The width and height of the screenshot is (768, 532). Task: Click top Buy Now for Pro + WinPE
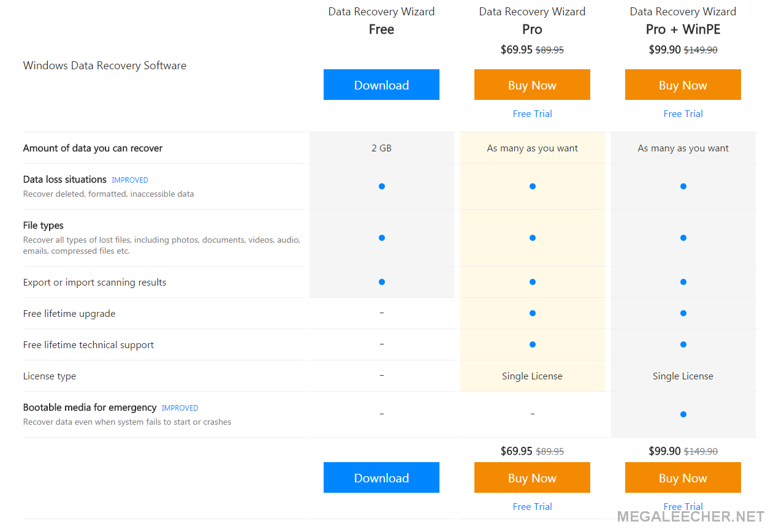point(683,85)
